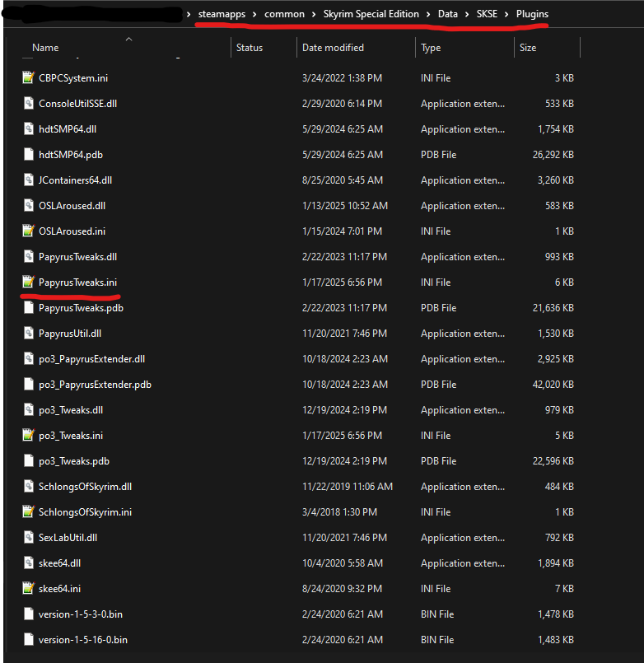Click date 3/4/2018 1:30 PM
The height and width of the screenshot is (663, 644).
click(339, 512)
